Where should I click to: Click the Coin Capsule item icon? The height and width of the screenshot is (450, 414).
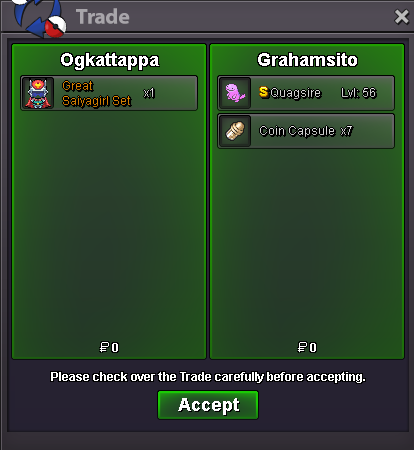point(235,131)
